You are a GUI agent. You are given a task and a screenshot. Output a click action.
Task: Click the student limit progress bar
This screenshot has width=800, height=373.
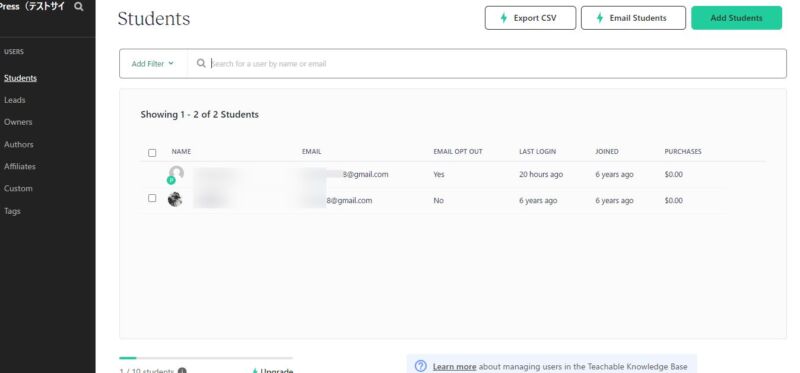coord(206,358)
